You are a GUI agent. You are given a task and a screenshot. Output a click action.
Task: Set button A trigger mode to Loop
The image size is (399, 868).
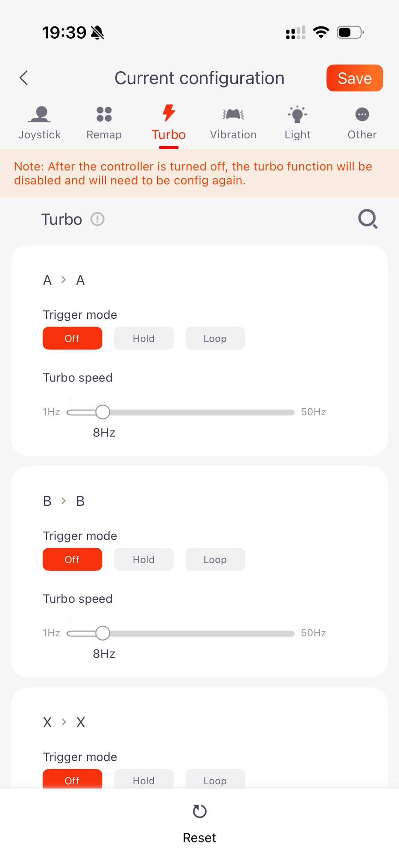(x=215, y=338)
